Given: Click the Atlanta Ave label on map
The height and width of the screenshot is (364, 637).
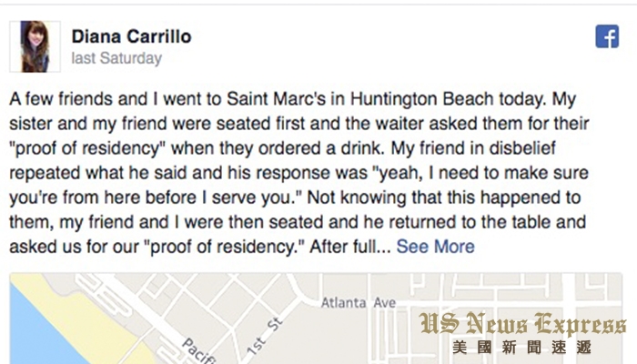Looking at the screenshot, I should pos(359,303).
